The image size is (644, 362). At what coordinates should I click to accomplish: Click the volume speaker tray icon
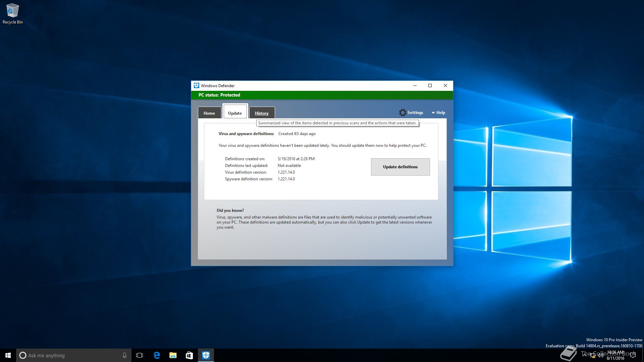(x=601, y=355)
